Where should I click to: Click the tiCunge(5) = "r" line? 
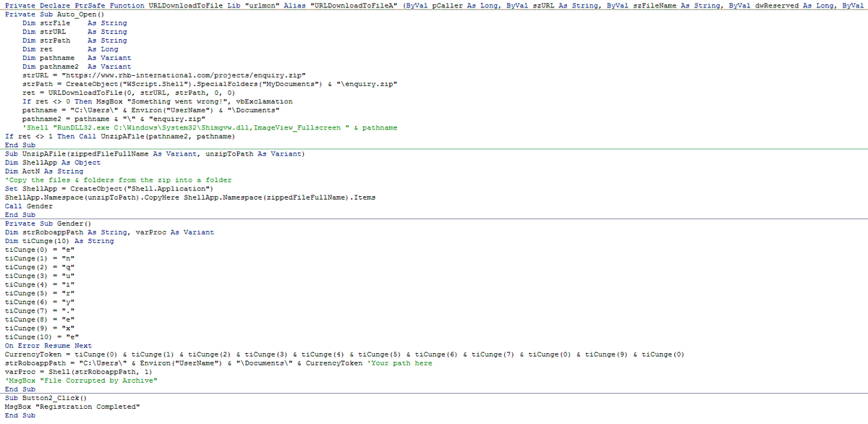(39, 293)
